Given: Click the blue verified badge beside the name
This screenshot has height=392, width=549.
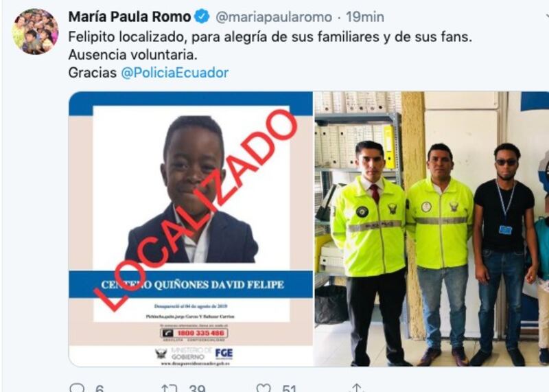Looking at the screenshot, I should tap(202, 16).
